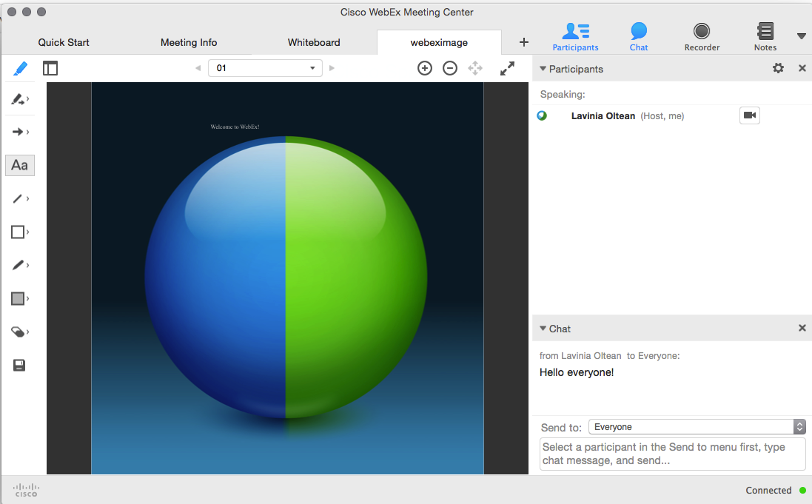Toggle video camera for Lavinia Oltean
The image size is (812, 504).
(749, 115)
